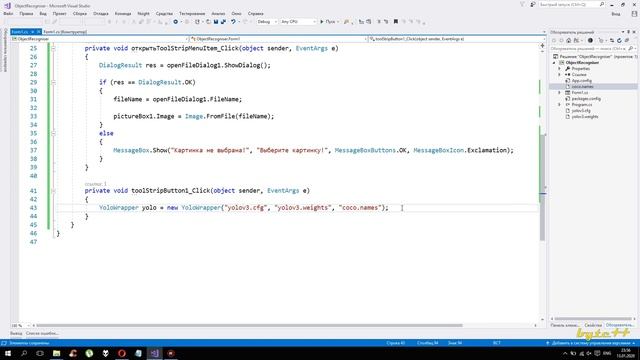Open the Правка menu
The width and height of the screenshot is (640, 360).
coord(26,13)
